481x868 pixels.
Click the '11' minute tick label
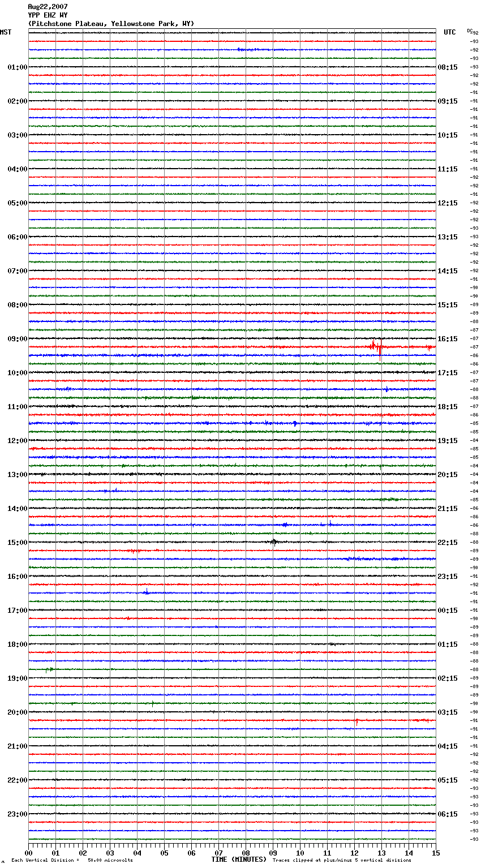pos(327,853)
